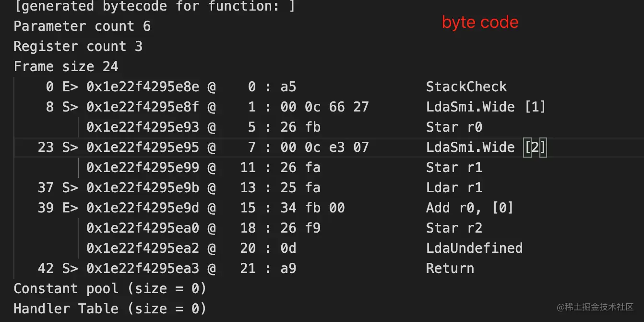Click the 'Register count 3' line

pos(78,47)
